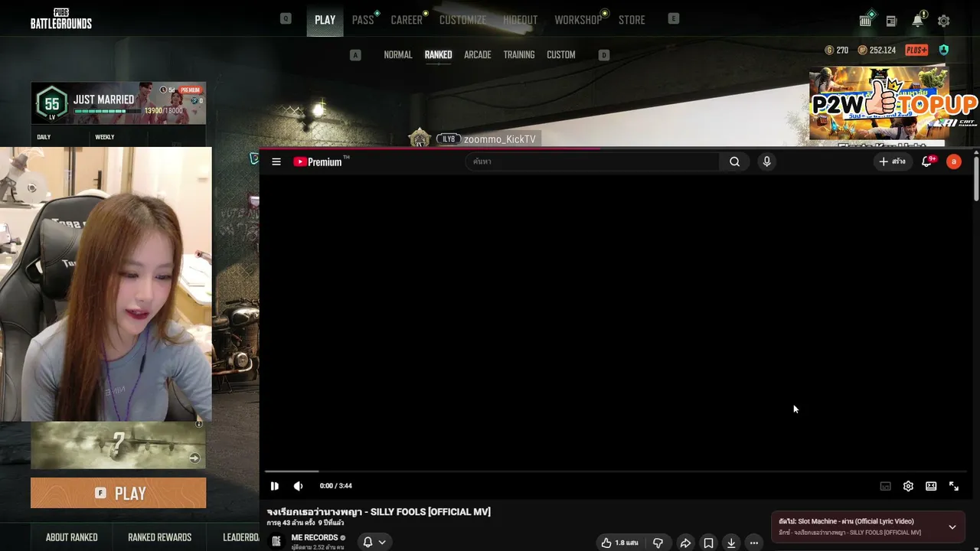Open more actions ellipsis under the video
The width and height of the screenshot is (980, 551).
click(754, 543)
